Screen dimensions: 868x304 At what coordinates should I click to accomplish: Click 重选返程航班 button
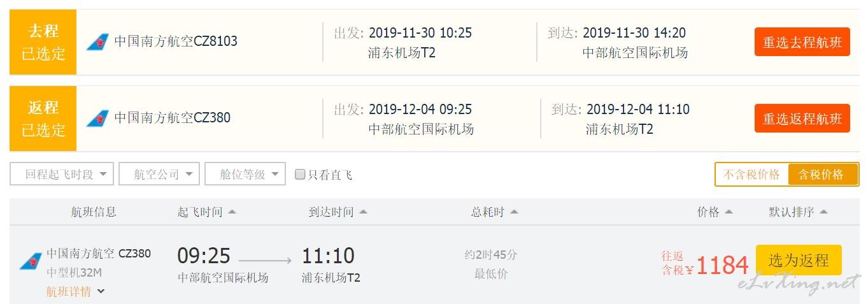[802, 119]
